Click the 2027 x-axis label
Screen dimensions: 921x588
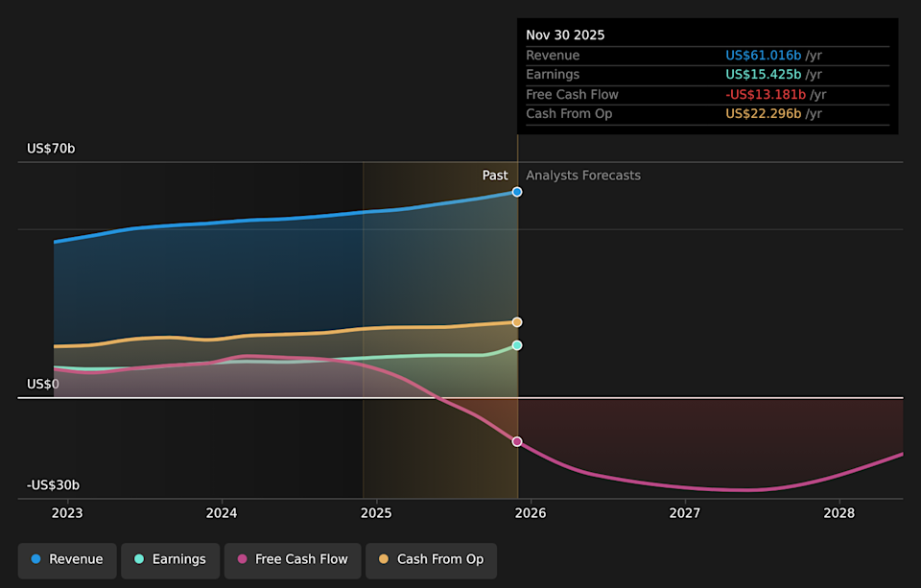pyautogui.click(x=685, y=513)
